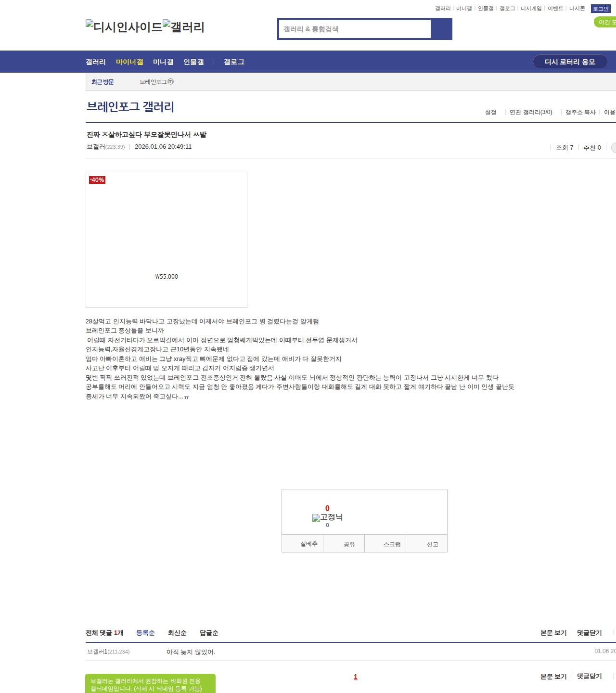Click the red 0 recommend count
Screen dimensions: 616x693
327,508
